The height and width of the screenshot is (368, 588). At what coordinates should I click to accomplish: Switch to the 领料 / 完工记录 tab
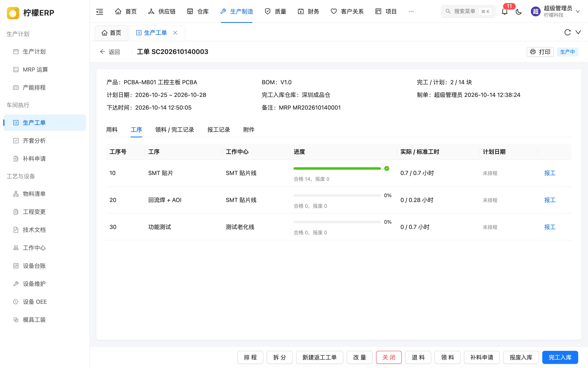[174, 130]
